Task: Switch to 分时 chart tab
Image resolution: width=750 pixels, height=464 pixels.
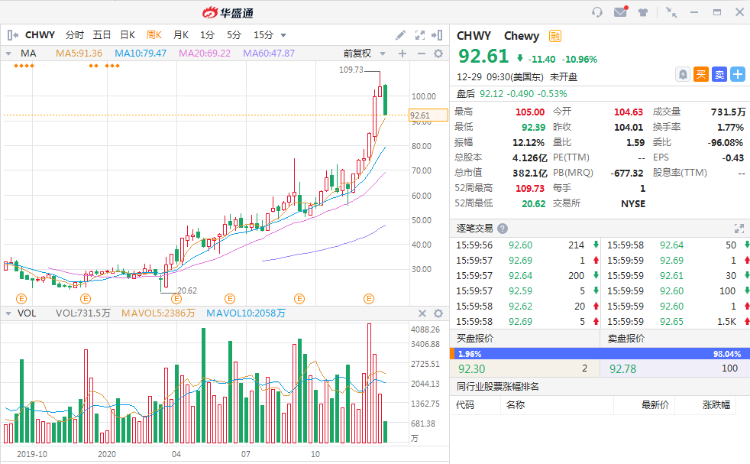Action: (75, 35)
